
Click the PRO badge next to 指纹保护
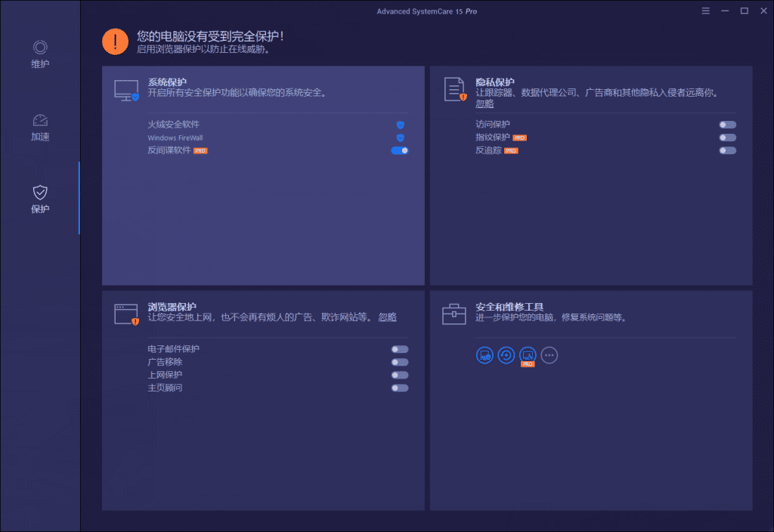pyautogui.click(x=520, y=138)
